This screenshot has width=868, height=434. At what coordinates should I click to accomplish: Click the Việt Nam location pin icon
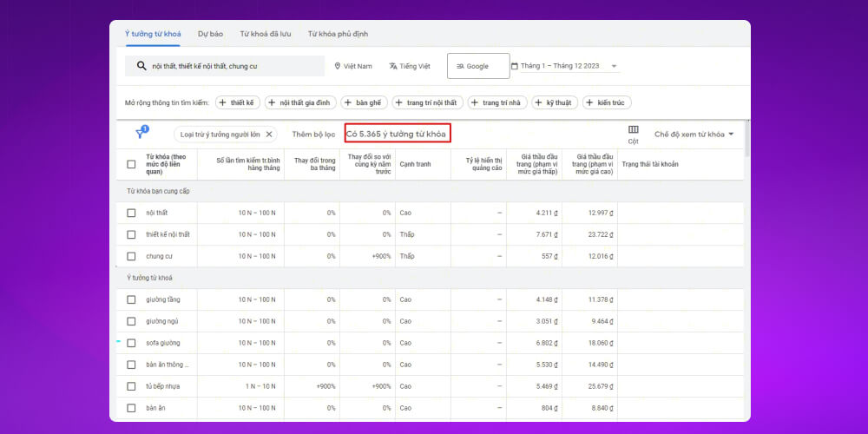[338, 66]
